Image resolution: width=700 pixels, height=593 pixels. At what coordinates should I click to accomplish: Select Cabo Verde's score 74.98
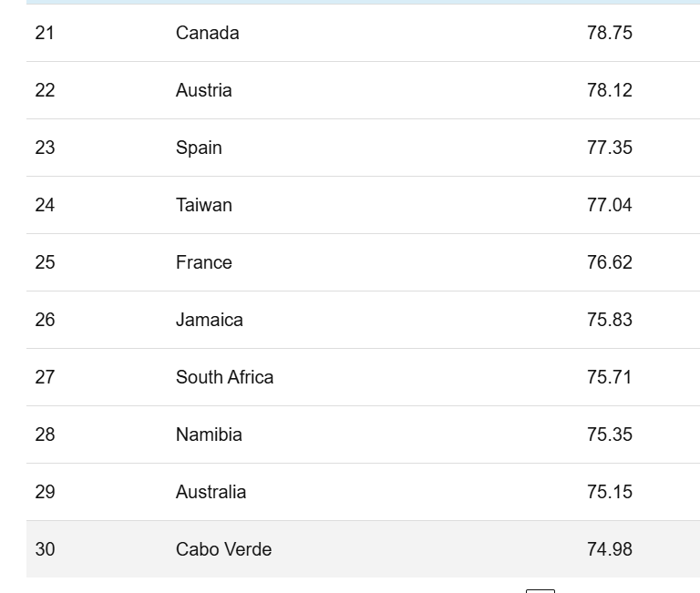click(610, 549)
